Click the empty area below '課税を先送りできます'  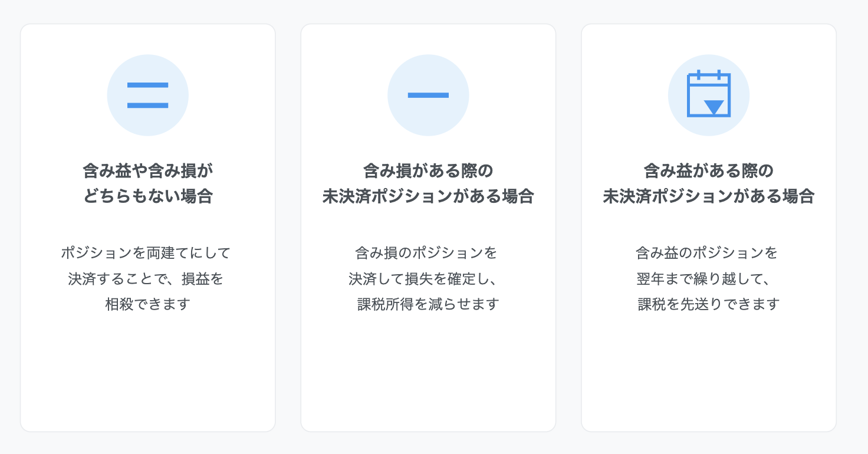[708, 371]
